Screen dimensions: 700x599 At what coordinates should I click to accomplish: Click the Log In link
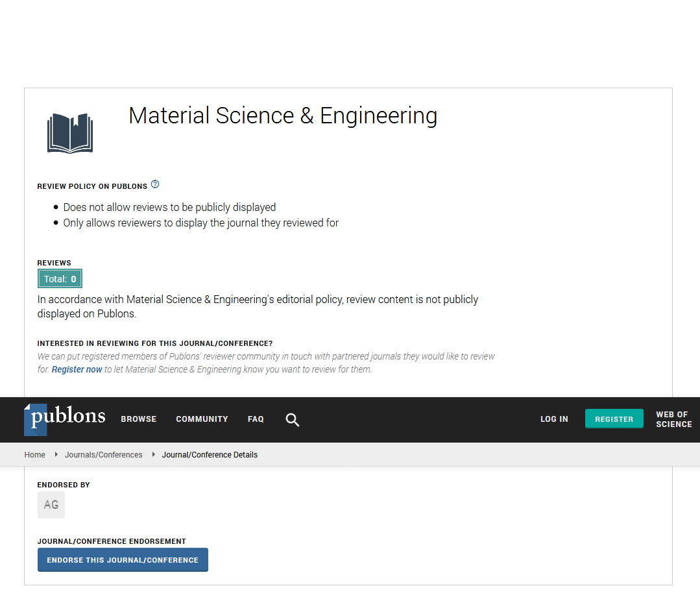coord(554,419)
